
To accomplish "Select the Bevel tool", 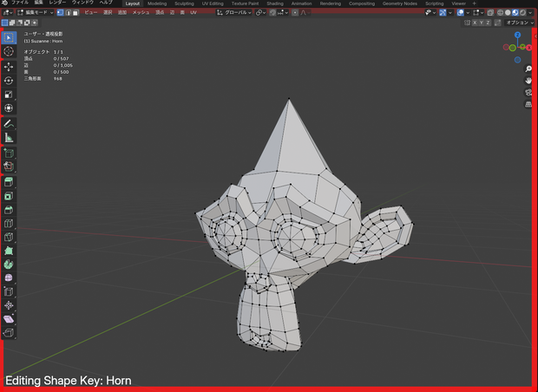I will [x=9, y=210].
